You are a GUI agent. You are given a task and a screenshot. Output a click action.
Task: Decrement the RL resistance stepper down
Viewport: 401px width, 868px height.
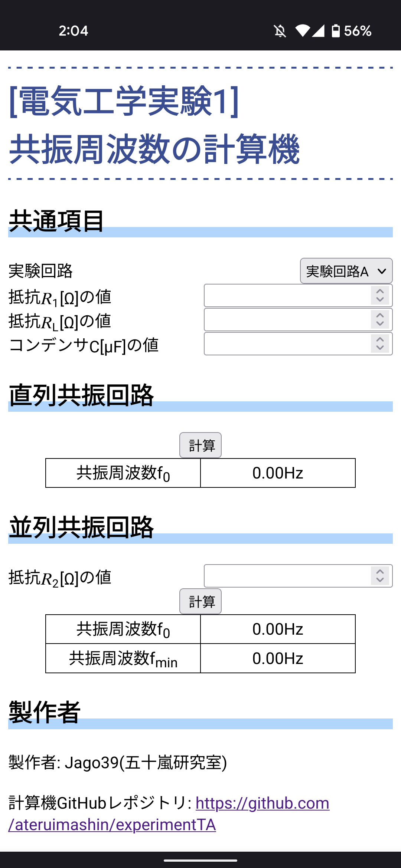(380, 324)
